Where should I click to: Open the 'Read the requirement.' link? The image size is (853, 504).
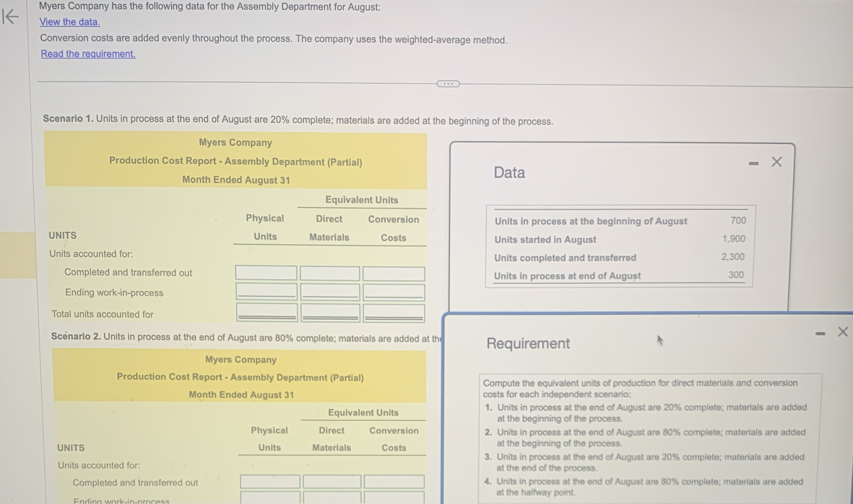88,54
